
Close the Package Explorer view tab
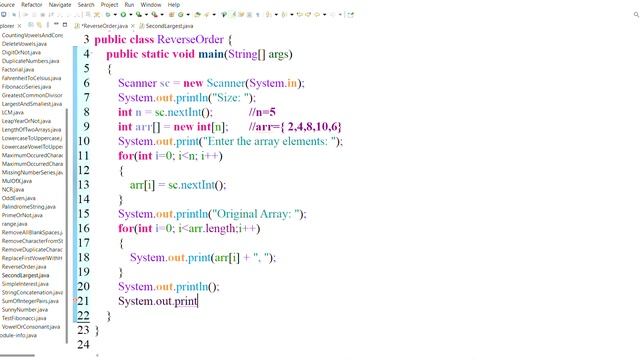tap(19, 26)
